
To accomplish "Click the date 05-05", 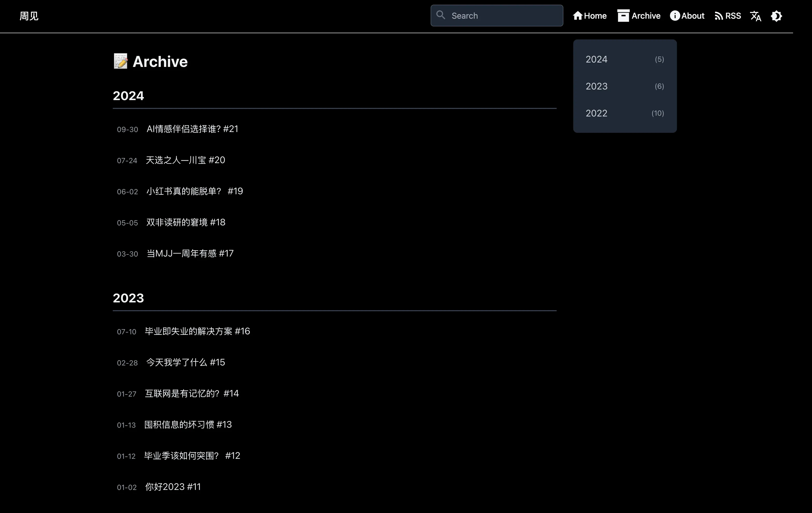I will pyautogui.click(x=128, y=223).
